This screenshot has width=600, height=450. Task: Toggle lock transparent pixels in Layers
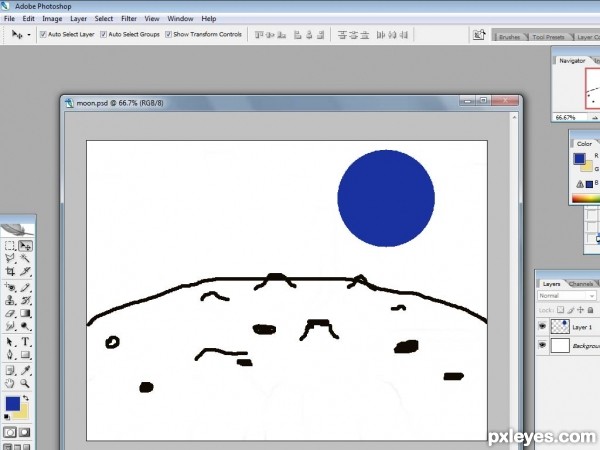tap(561, 310)
